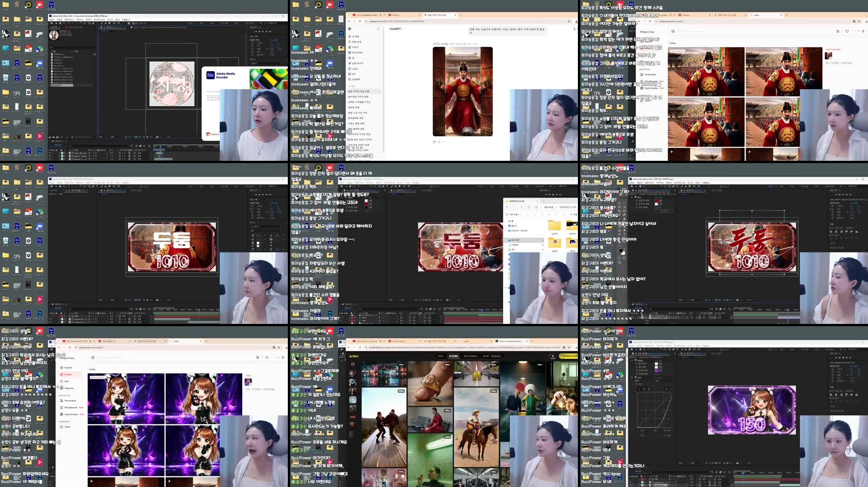Collapse the ChatGPT sidebar
The image size is (868, 487).
click(379, 29)
